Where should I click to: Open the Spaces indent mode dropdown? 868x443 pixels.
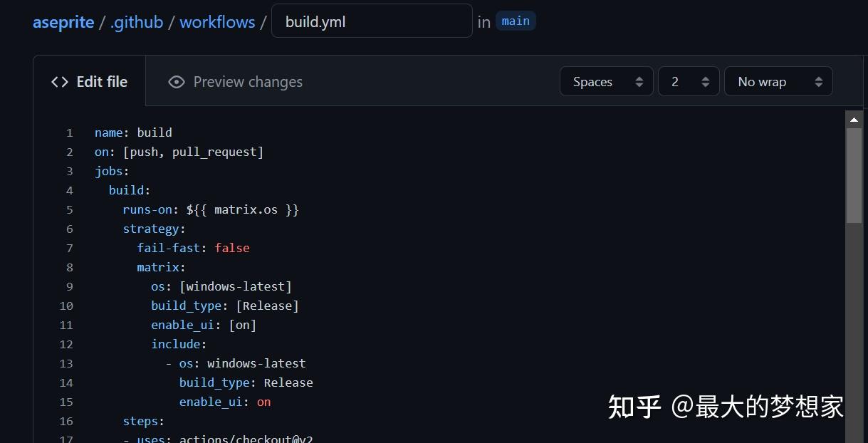tap(607, 82)
